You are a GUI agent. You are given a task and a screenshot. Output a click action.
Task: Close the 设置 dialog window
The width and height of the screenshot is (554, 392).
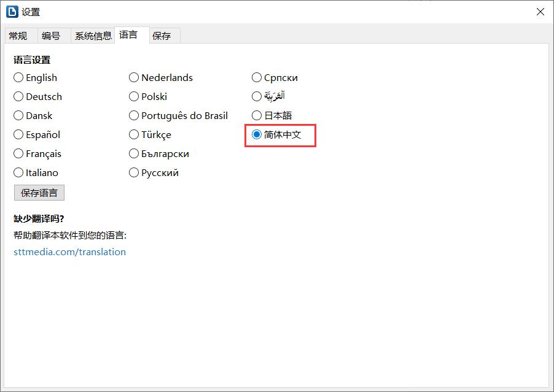point(540,12)
